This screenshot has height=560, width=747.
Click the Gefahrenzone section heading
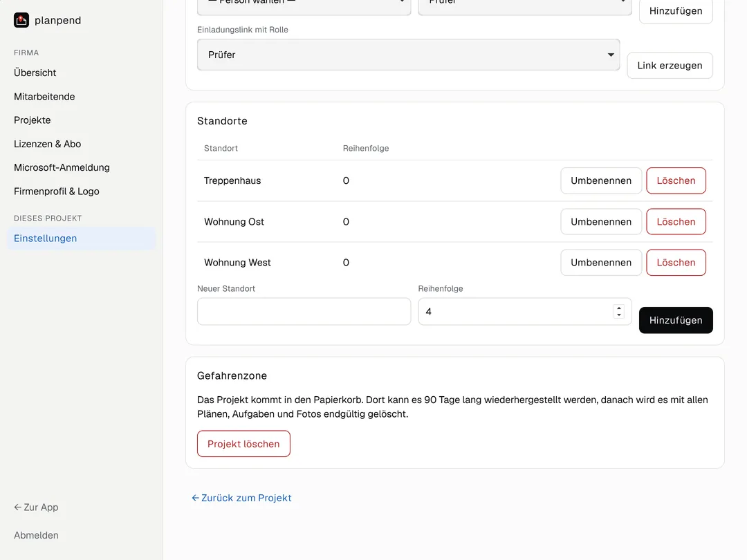tap(232, 375)
